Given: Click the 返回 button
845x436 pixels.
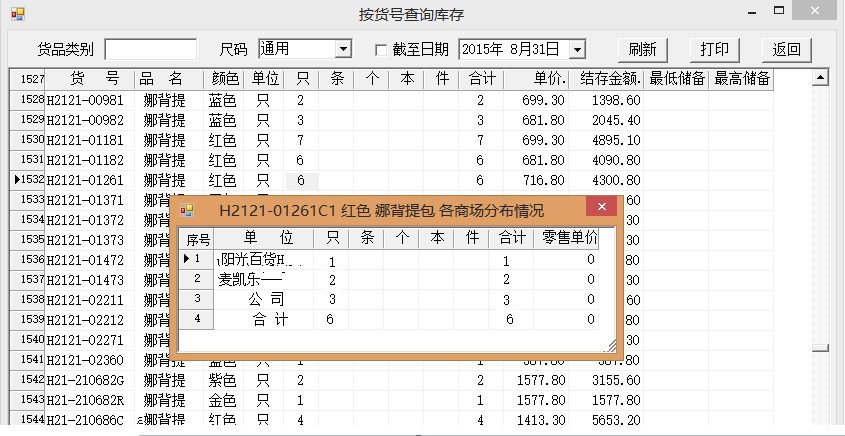Looking at the screenshot, I should [x=786, y=49].
